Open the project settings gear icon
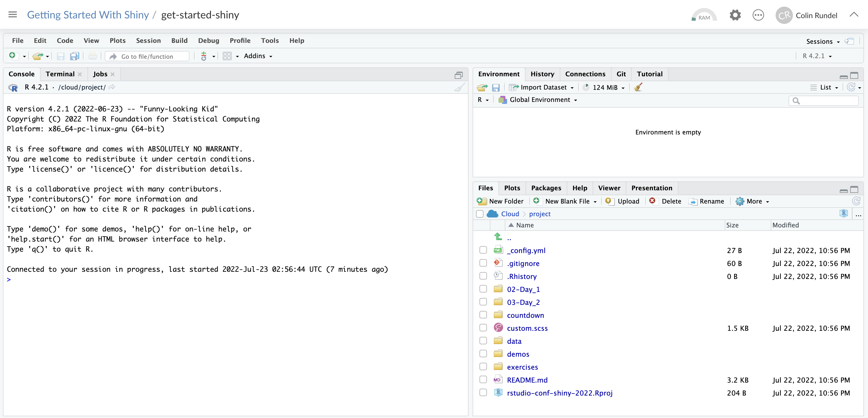The image size is (868, 418). click(735, 16)
